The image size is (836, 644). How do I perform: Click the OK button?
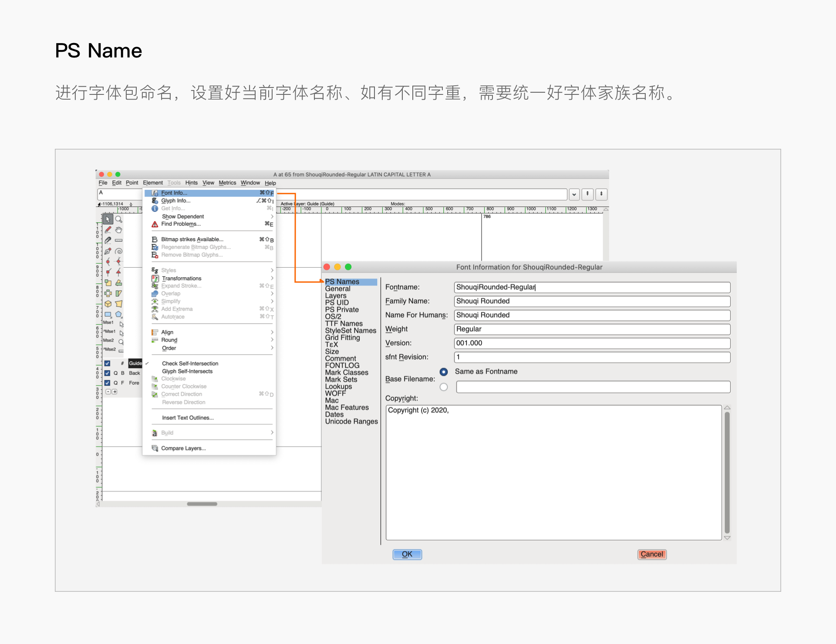click(407, 554)
